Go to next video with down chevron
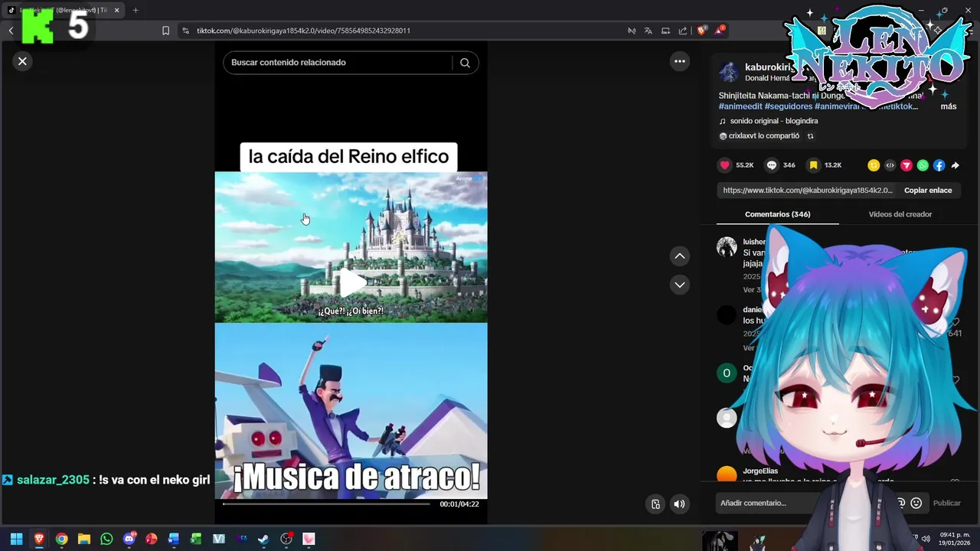The width and height of the screenshot is (980, 551). [679, 285]
